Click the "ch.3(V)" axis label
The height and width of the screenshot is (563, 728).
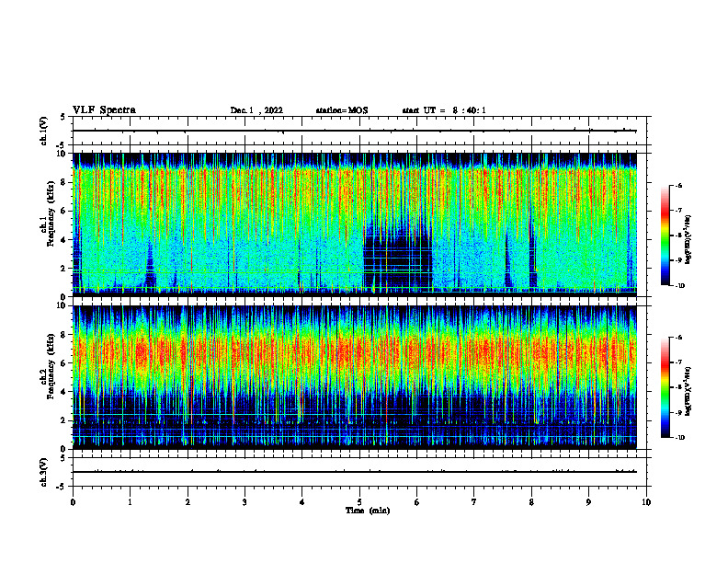(x=43, y=472)
